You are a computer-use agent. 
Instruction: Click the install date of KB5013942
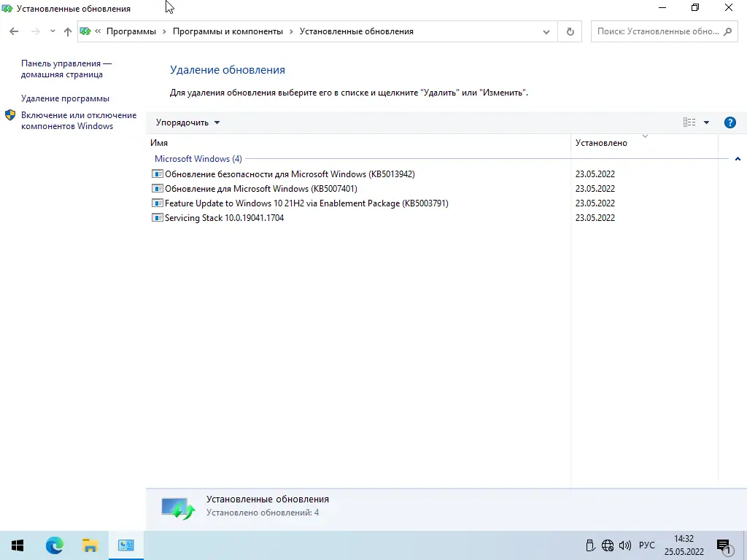tap(595, 174)
